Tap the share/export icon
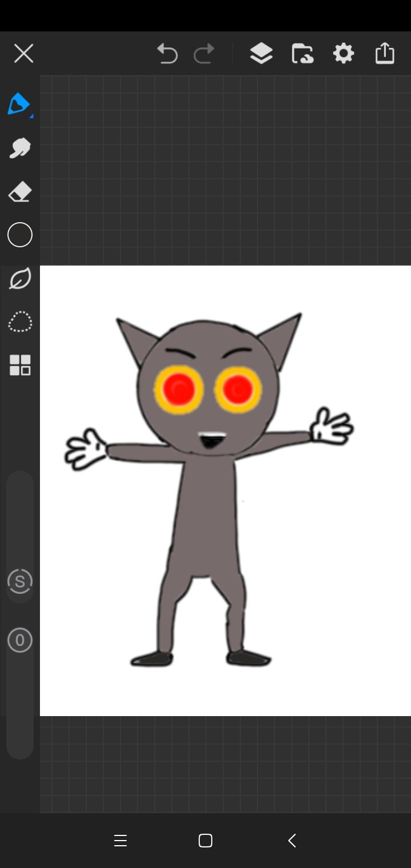This screenshot has height=868, width=411. click(x=385, y=53)
